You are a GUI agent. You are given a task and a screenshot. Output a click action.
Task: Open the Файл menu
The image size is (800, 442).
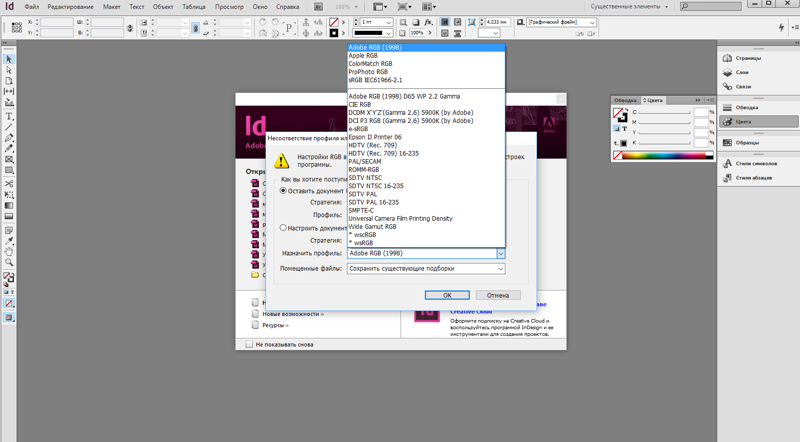[x=32, y=7]
